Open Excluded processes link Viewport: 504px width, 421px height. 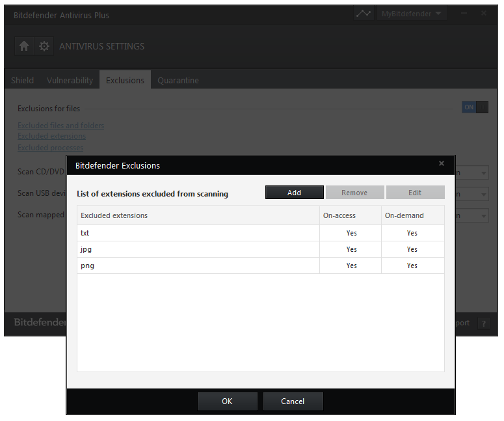point(51,148)
